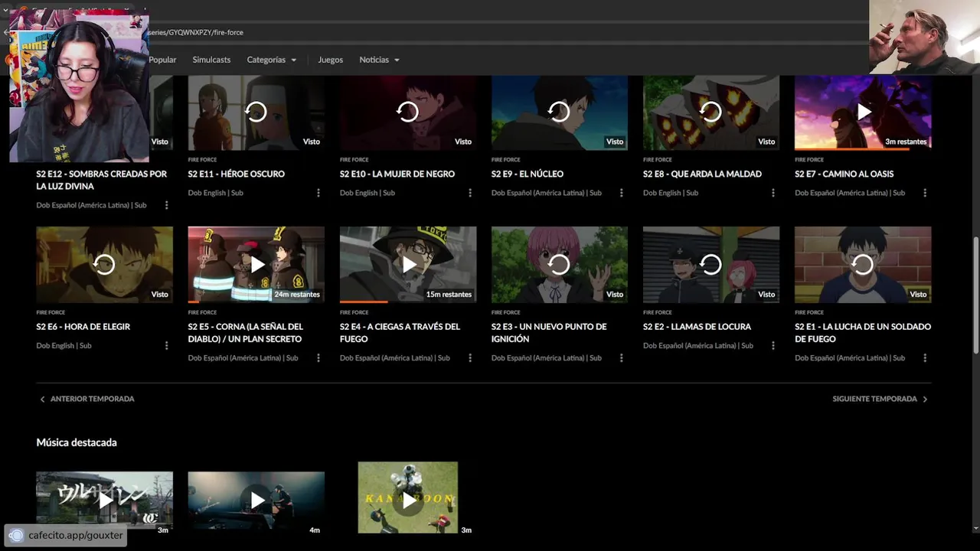Open more options for S2 E6 episode
Image resolution: width=980 pixels, height=551 pixels.
click(x=166, y=346)
